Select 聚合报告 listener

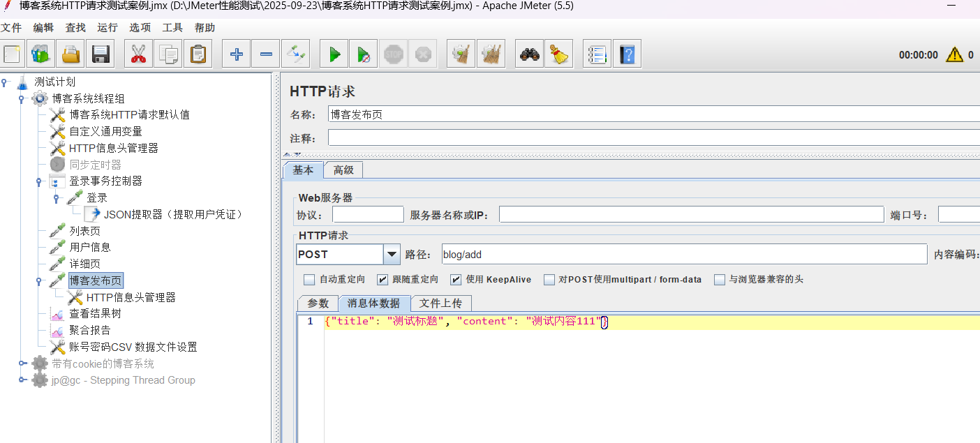(89, 331)
